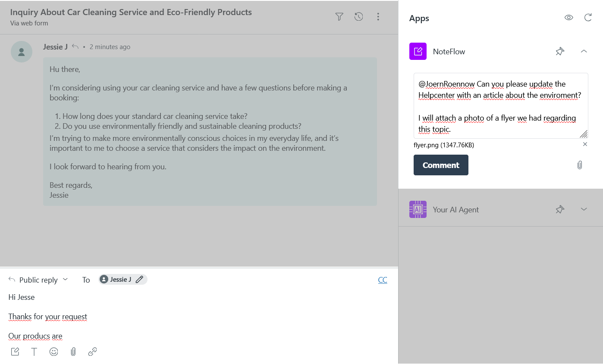Remove the flyer.png attachment
Screen dimensions: 603x364
point(585,144)
